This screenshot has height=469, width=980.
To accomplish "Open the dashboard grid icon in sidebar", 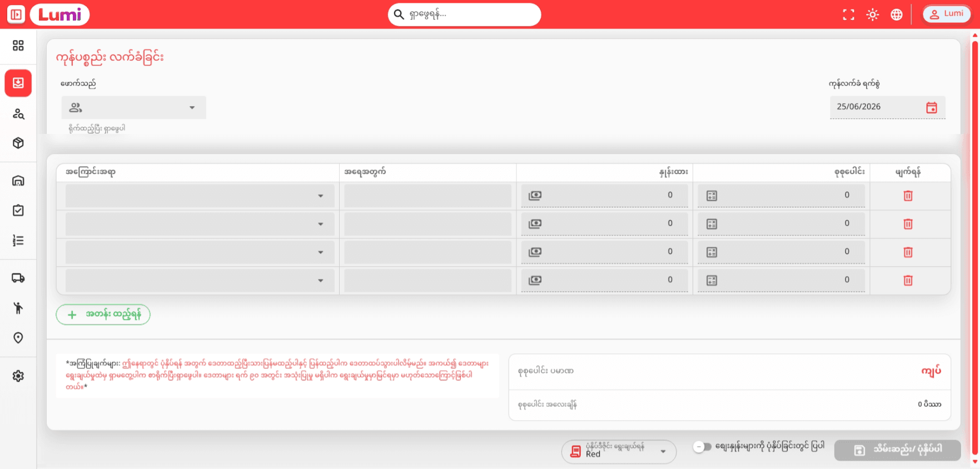I will coord(18,45).
